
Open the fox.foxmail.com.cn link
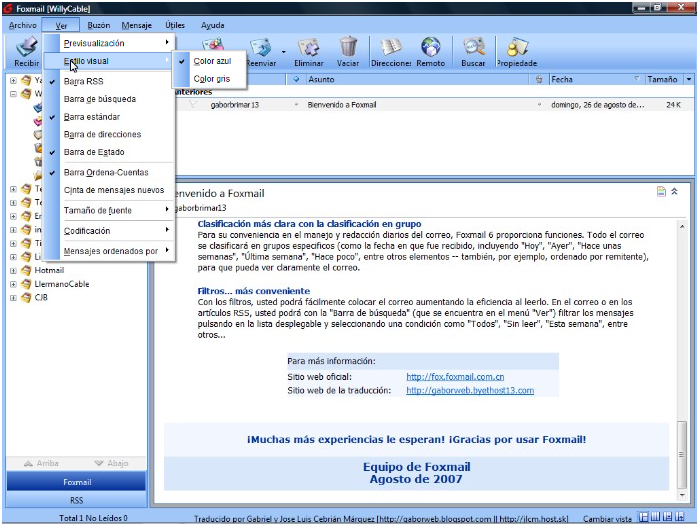click(455, 377)
